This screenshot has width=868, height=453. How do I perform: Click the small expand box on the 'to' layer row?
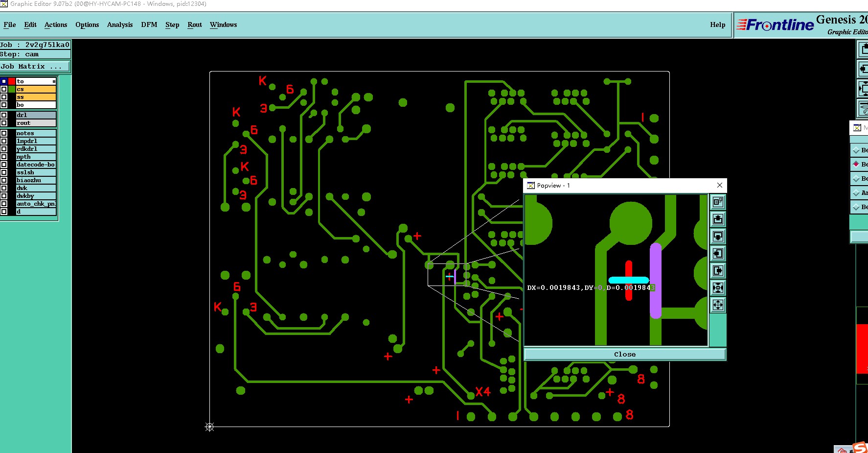point(54,81)
